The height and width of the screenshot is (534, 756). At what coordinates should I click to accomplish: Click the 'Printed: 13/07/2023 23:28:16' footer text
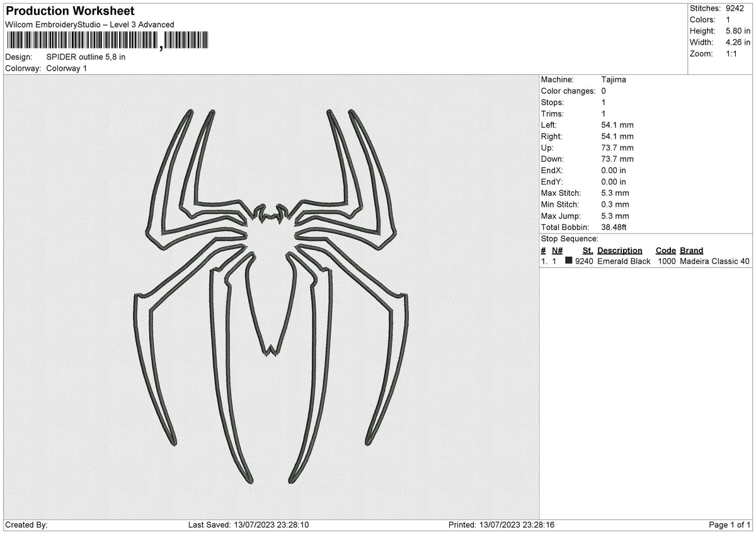click(501, 525)
